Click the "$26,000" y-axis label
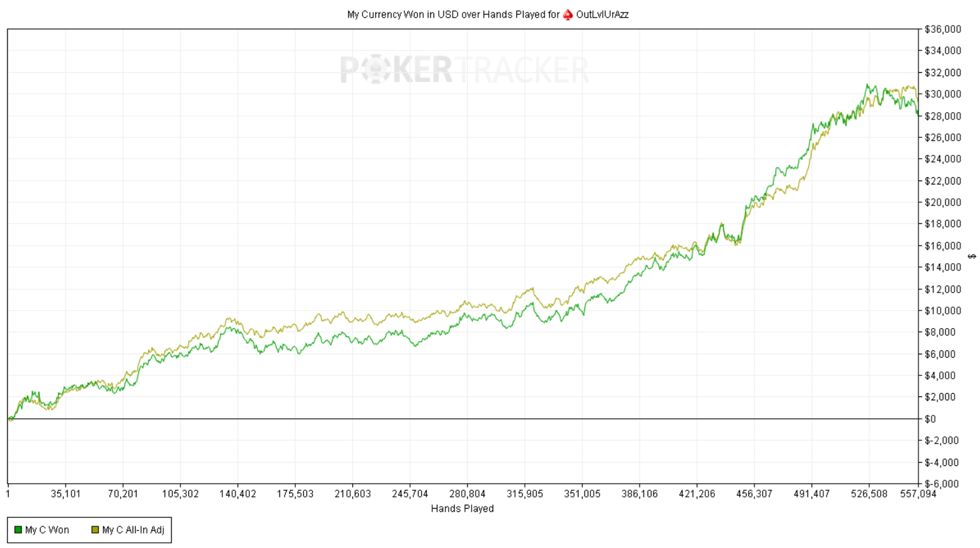This screenshot has height=548, width=980. pyautogui.click(x=943, y=137)
